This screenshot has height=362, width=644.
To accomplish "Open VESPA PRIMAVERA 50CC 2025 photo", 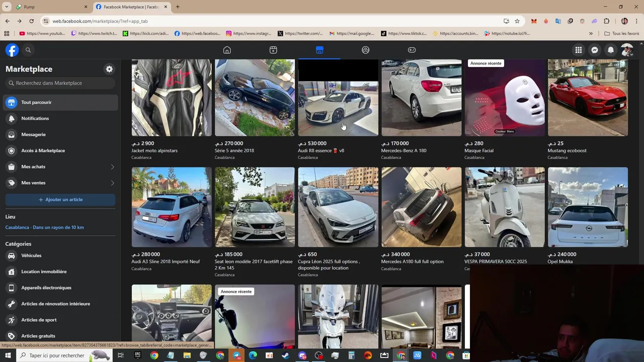I will coord(505,207).
